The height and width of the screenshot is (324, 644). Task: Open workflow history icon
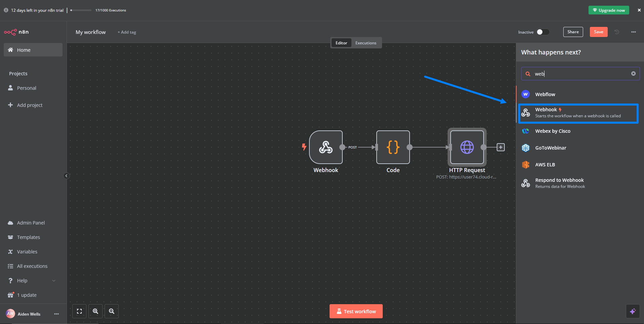(617, 32)
